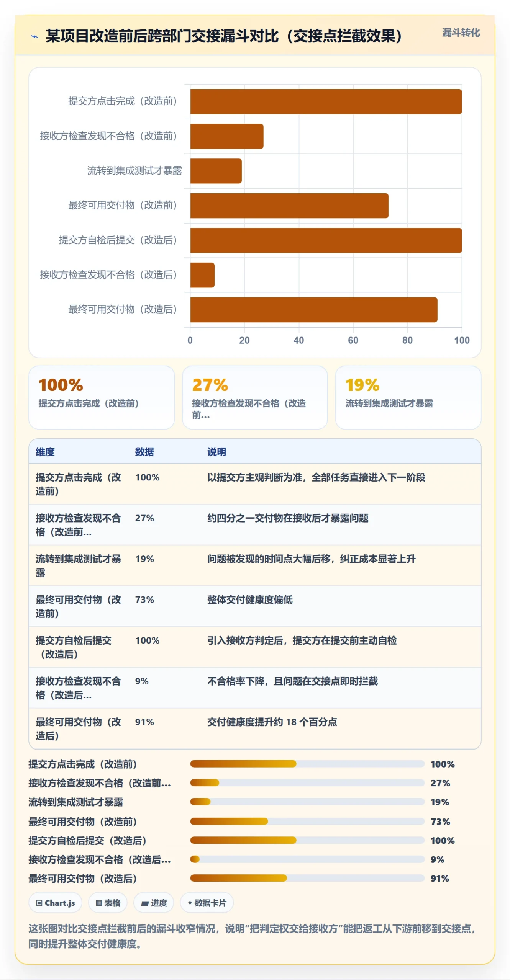Click the 19% data card

coord(408,397)
